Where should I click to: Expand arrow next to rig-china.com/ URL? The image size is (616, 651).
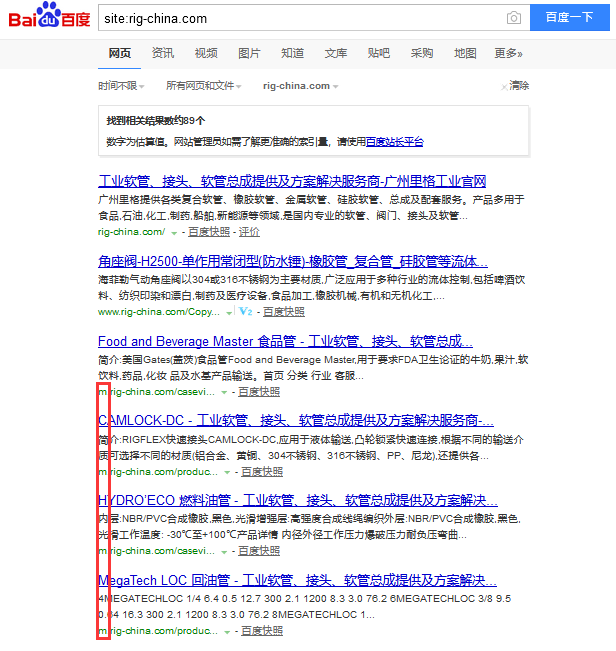(174, 233)
